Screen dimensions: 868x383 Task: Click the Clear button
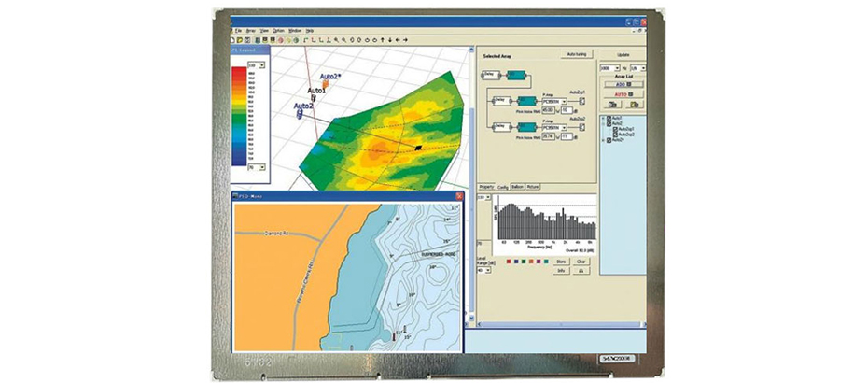click(x=581, y=262)
